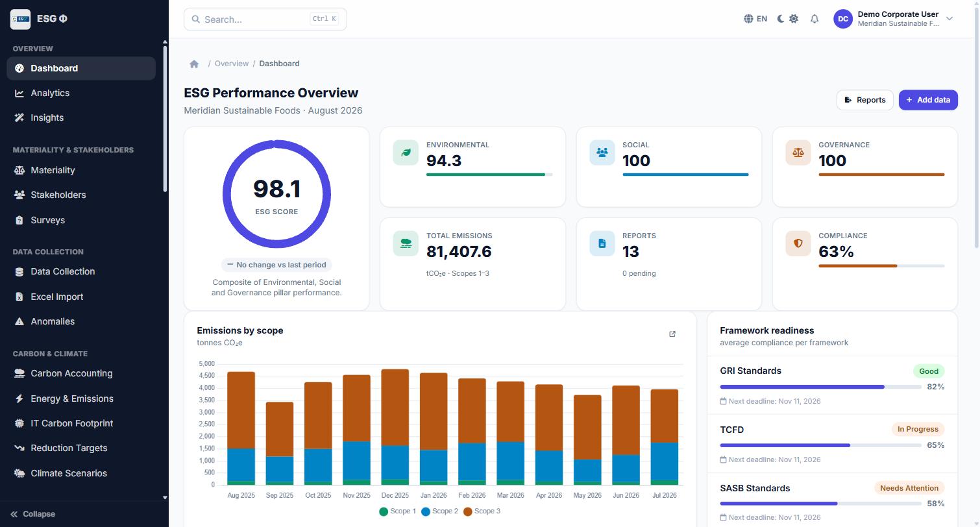This screenshot has height=527, width=980.
Task: Open the Insights sidebar item
Action: click(x=81, y=117)
